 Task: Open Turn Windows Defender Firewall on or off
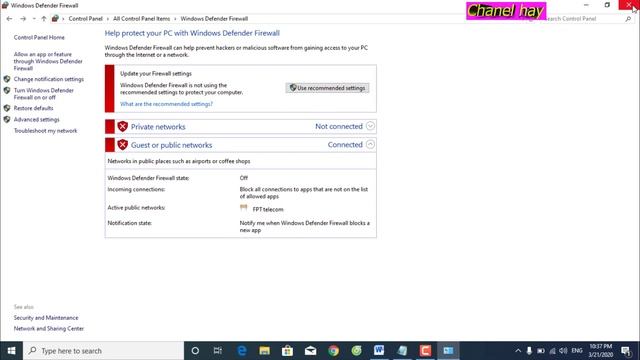tap(44, 94)
